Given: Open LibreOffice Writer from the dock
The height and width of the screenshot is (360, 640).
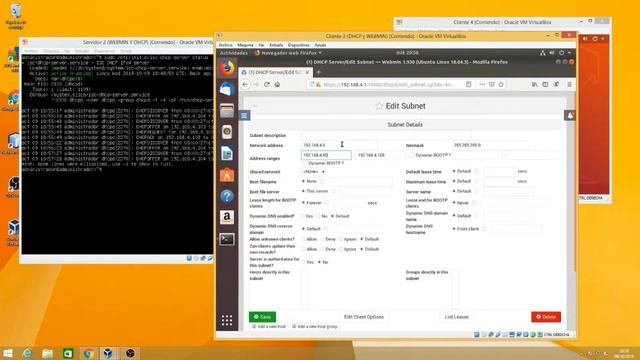Looking at the screenshot, I should point(227,153).
